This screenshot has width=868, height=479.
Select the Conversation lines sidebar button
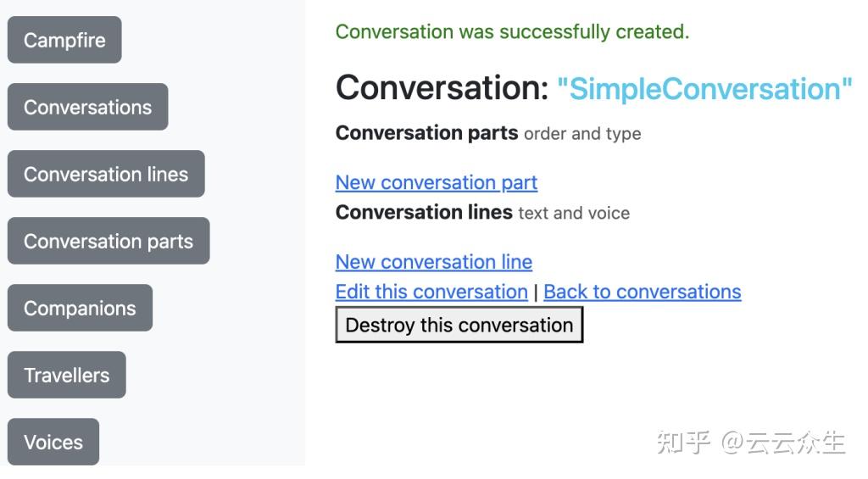(106, 174)
